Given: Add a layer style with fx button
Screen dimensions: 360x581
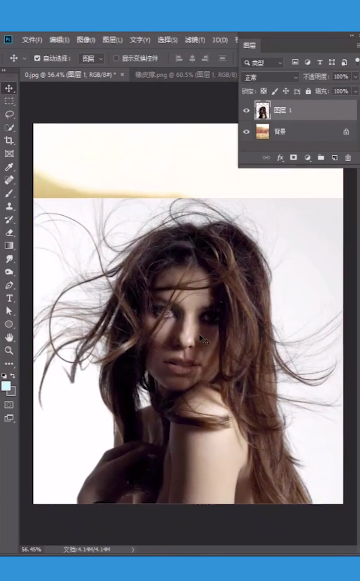Looking at the screenshot, I should pyautogui.click(x=280, y=158).
